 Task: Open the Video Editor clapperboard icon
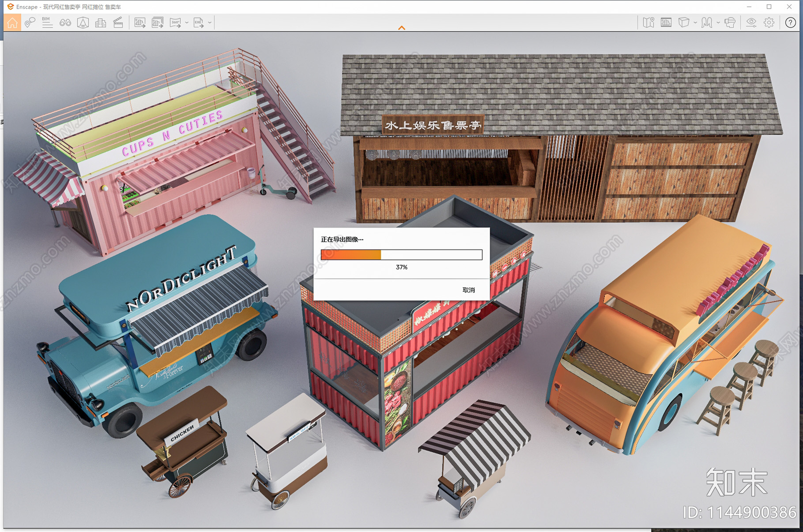[118, 23]
